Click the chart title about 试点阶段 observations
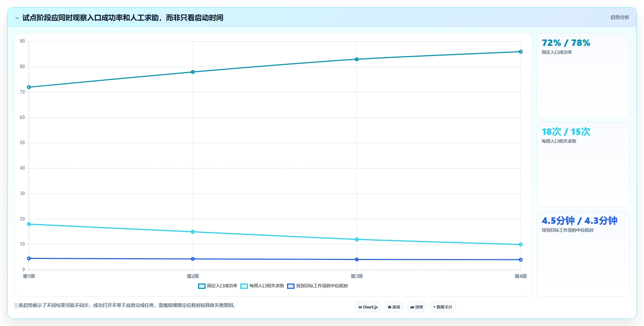Viewport: 644px width, 326px height. tap(123, 18)
